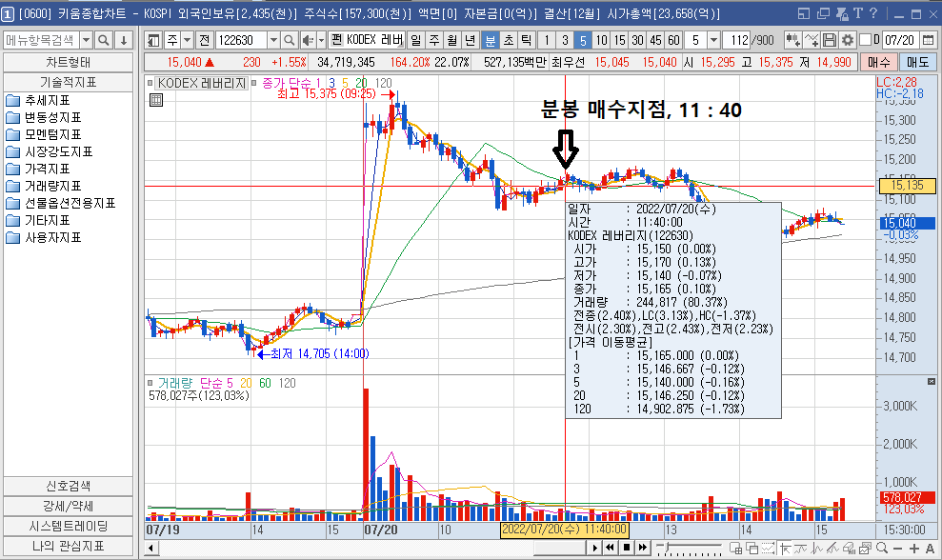
Task: Click the add indicator line icon
Action: [x=812, y=40]
